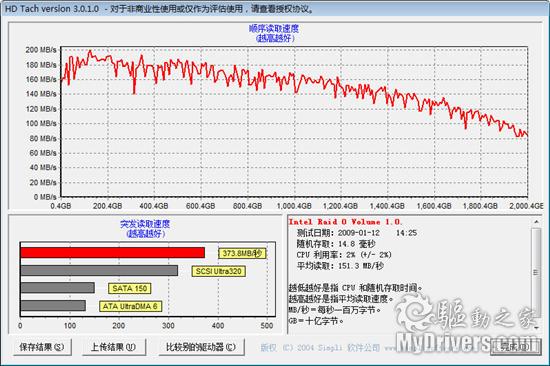Click the 0 MB/s axis label
This screenshot has width=550, height=366.
tap(45, 197)
